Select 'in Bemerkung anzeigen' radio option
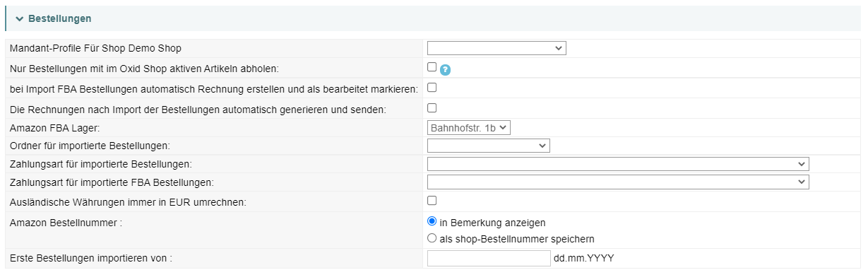Viewport: 868px width, 270px height. pos(432,221)
